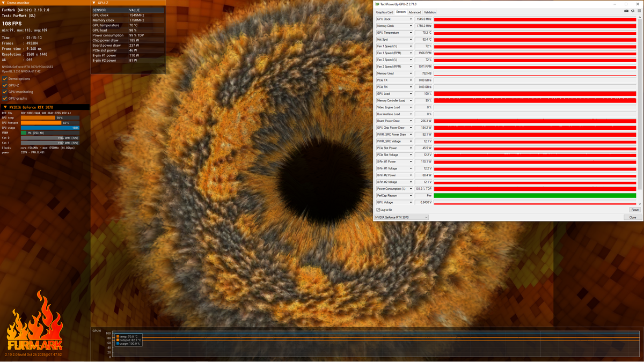This screenshot has height=362, width=644.
Task: Collapse the Demo monitor panel triangle
Action: pos(4,3)
